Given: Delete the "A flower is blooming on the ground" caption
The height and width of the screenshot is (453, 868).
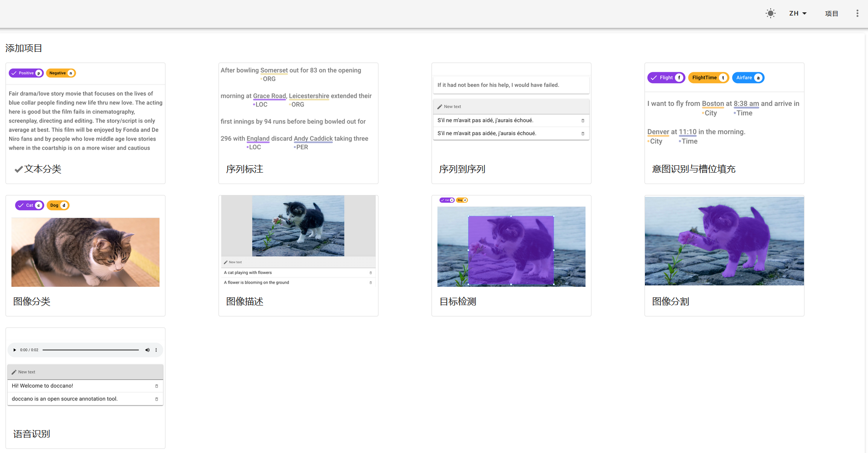Looking at the screenshot, I should [370, 282].
